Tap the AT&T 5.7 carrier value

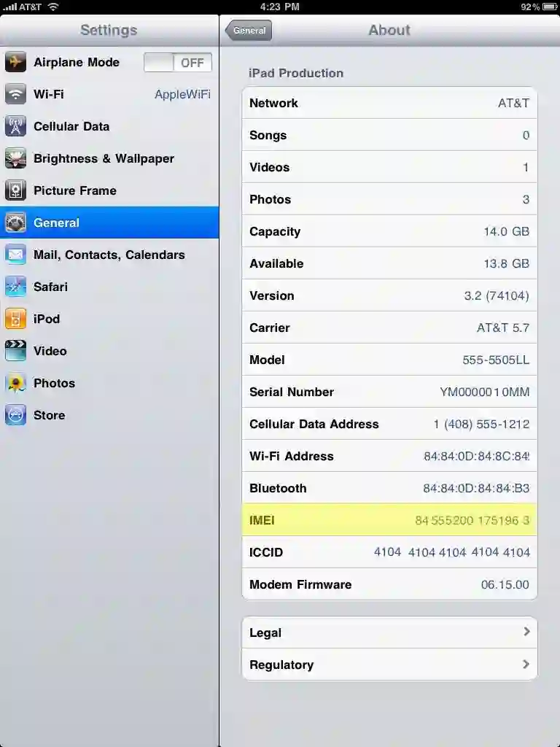(x=503, y=328)
